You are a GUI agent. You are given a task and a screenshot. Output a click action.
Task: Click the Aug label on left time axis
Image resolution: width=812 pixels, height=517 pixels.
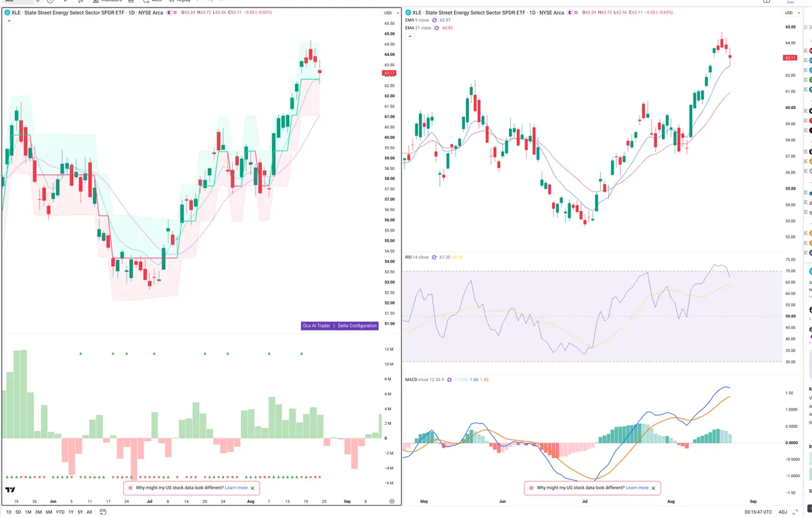pyautogui.click(x=251, y=501)
